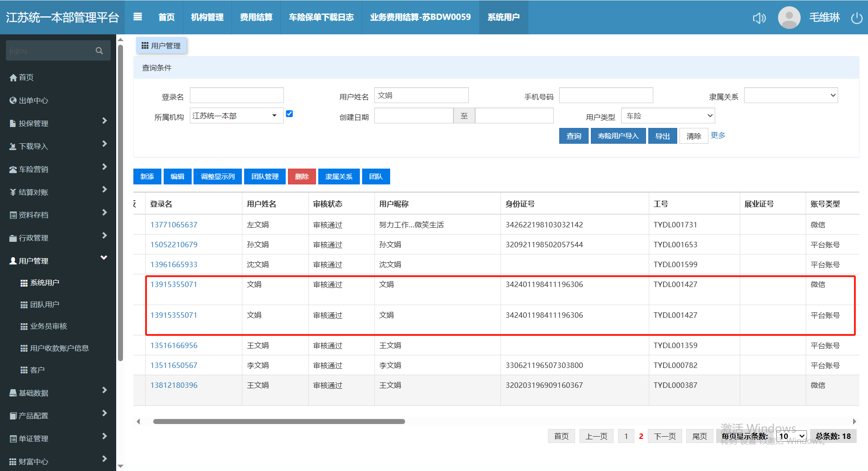Open 出单中心 in the sidebar
Image resolution: width=868 pixels, height=471 pixels.
pyautogui.click(x=33, y=100)
